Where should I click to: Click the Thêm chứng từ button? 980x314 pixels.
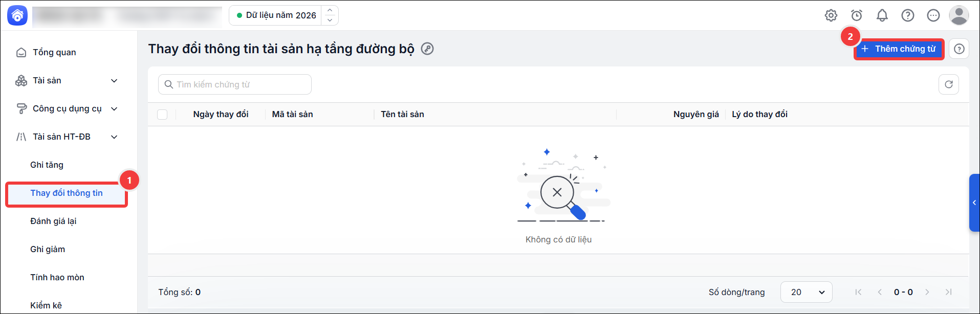click(x=899, y=49)
